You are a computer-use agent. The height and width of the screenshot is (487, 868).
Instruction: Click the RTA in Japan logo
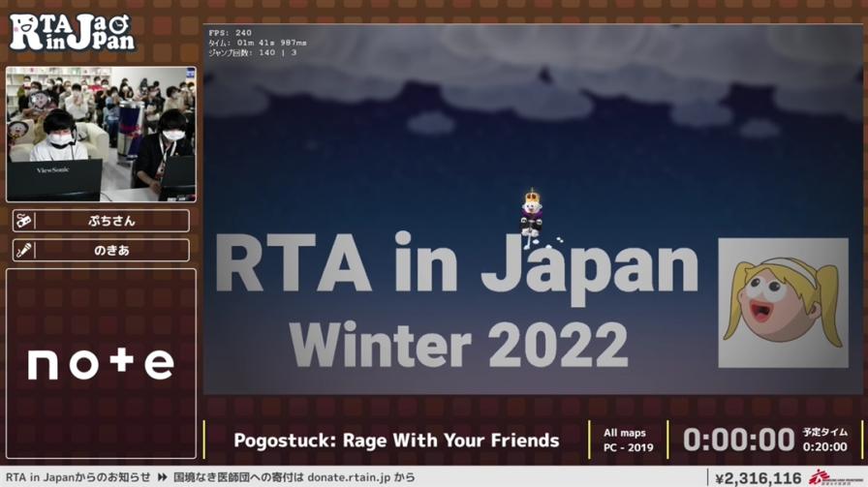[72, 33]
